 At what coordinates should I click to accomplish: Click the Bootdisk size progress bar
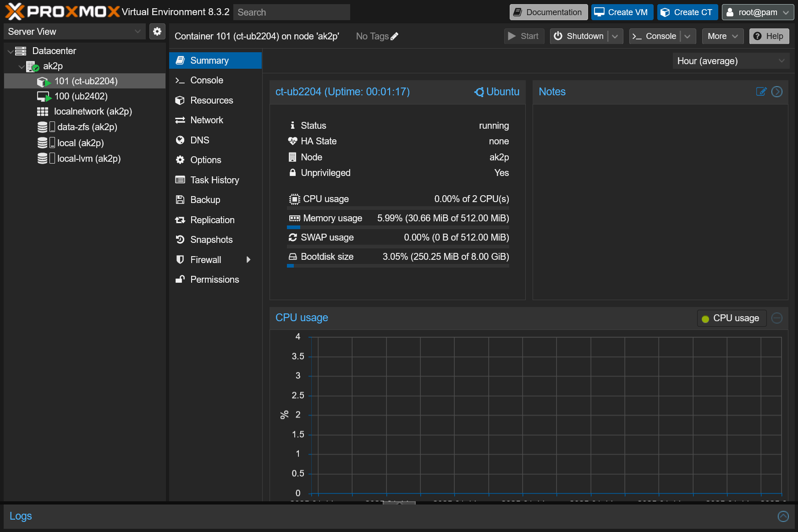(398, 266)
